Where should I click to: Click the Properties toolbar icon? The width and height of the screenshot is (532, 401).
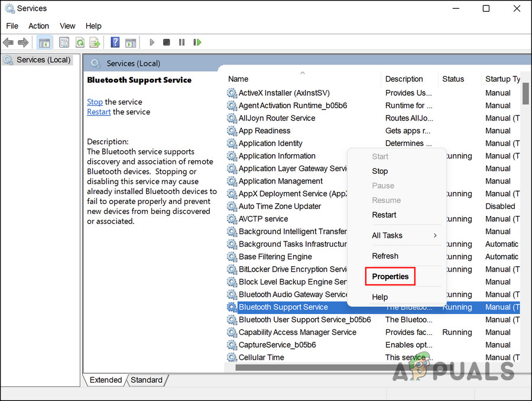pos(64,42)
